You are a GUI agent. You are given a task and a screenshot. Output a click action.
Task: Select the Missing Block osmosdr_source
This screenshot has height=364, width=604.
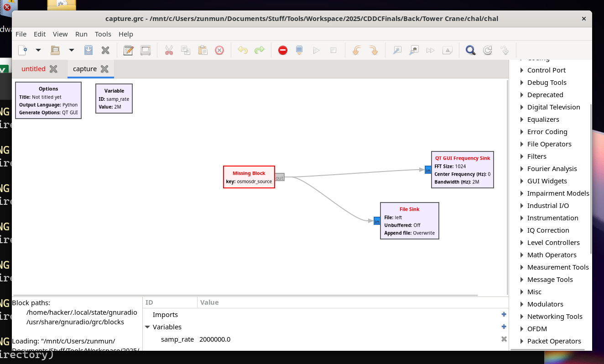[x=249, y=177]
